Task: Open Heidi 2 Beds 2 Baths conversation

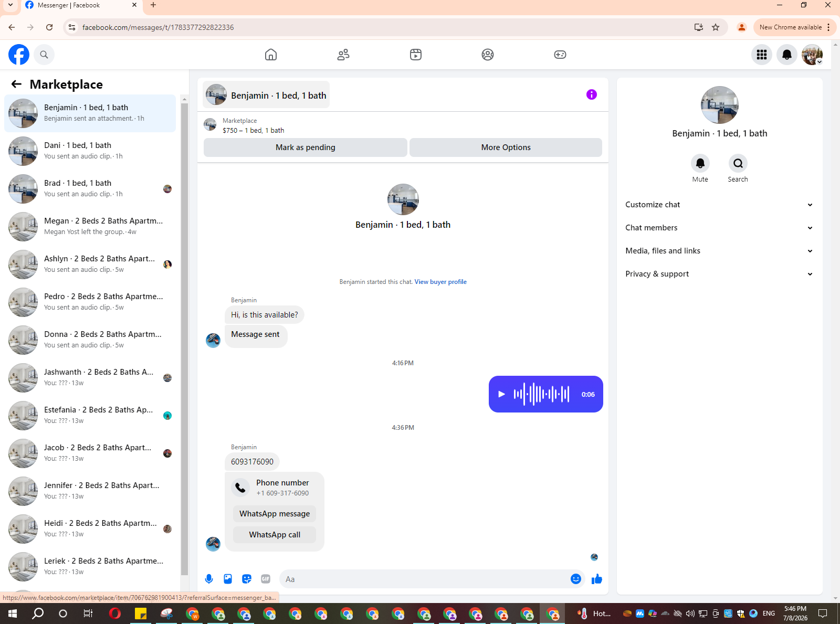Action: (90, 528)
